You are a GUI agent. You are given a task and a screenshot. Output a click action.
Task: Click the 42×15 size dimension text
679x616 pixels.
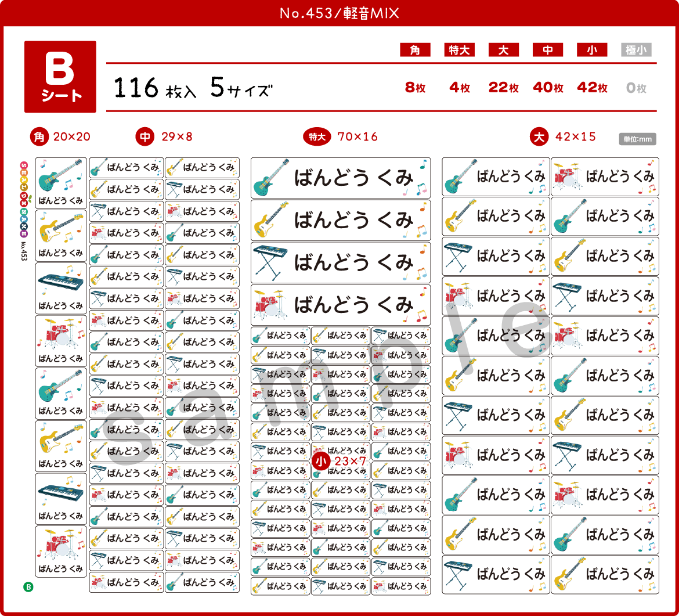[576, 137]
